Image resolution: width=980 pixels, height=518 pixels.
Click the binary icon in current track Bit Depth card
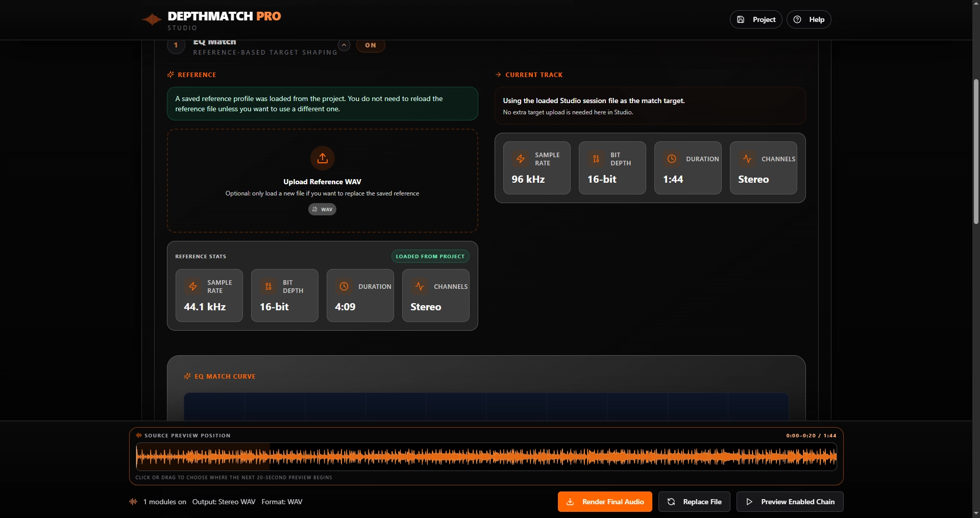click(x=596, y=159)
